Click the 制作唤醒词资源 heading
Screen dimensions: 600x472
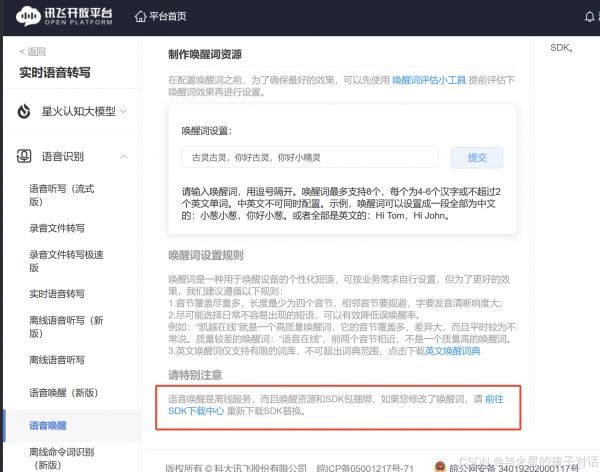tap(205, 54)
